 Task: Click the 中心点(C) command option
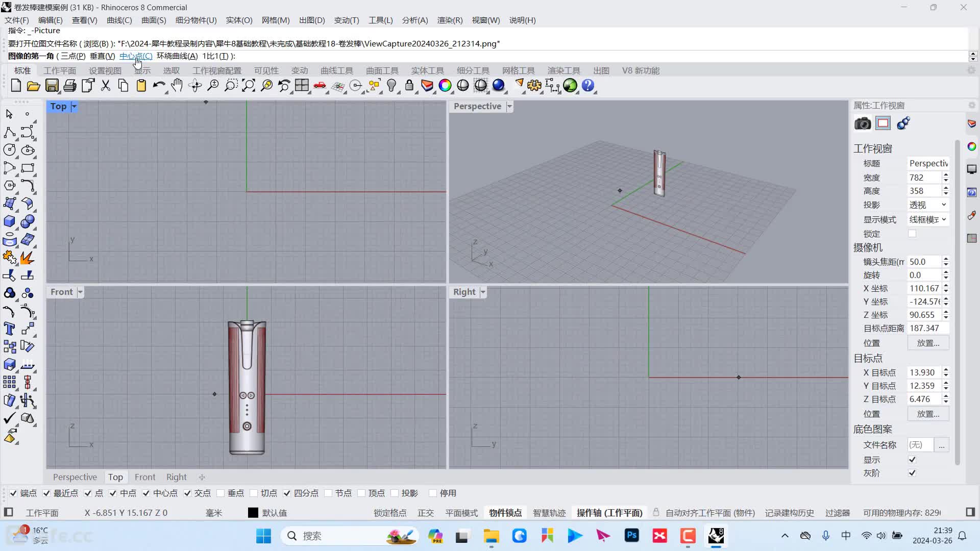[136, 56]
